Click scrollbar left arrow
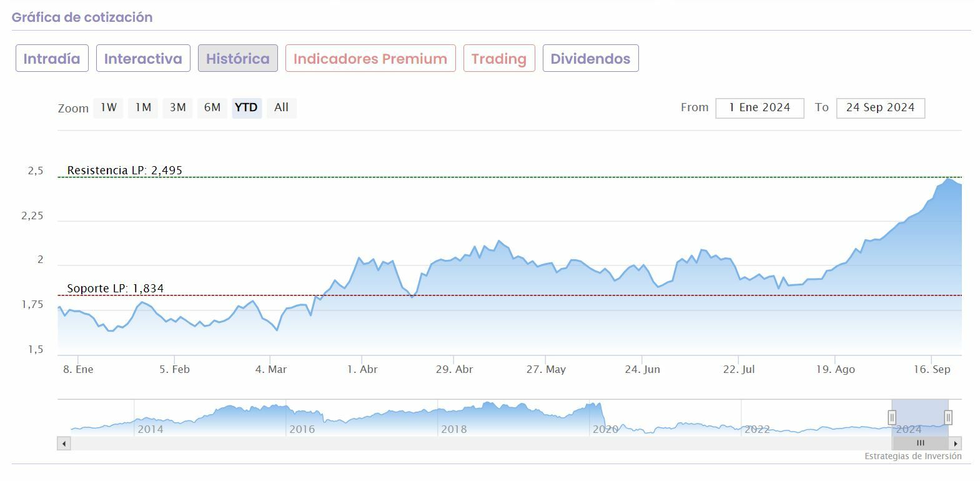980x481 pixels. tap(64, 444)
